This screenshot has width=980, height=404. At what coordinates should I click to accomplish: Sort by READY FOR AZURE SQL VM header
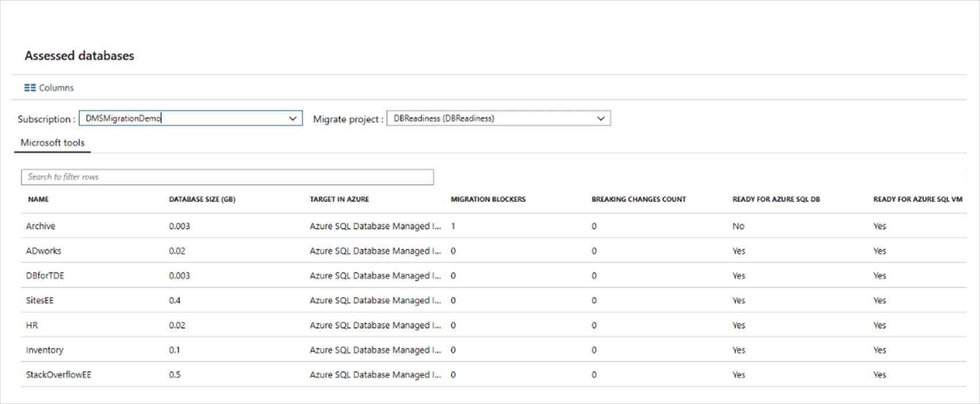coord(918,199)
